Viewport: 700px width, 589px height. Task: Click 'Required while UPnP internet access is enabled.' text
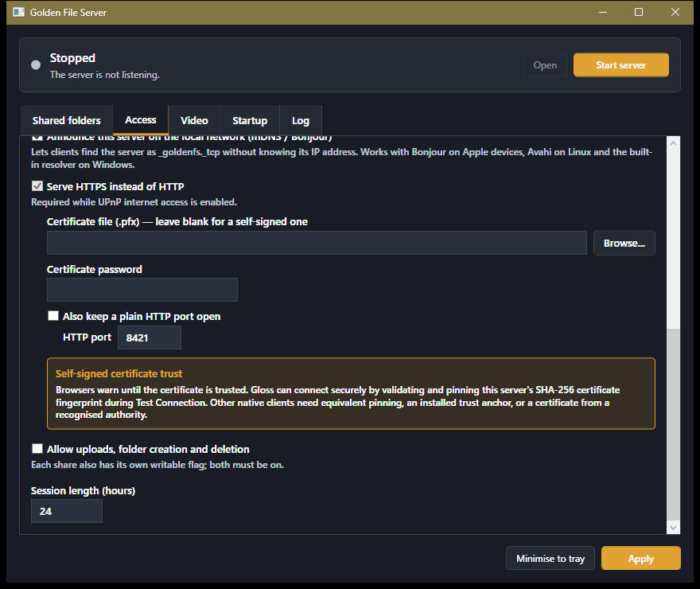[134, 202]
